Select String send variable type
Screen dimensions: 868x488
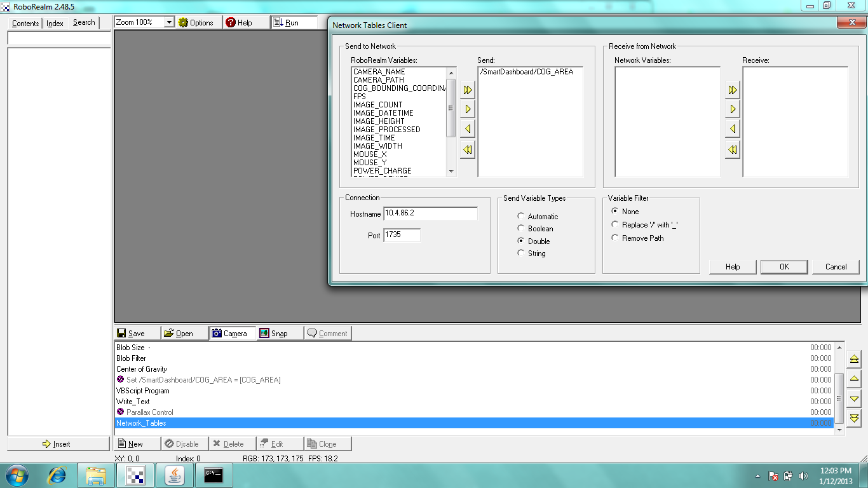tap(522, 254)
